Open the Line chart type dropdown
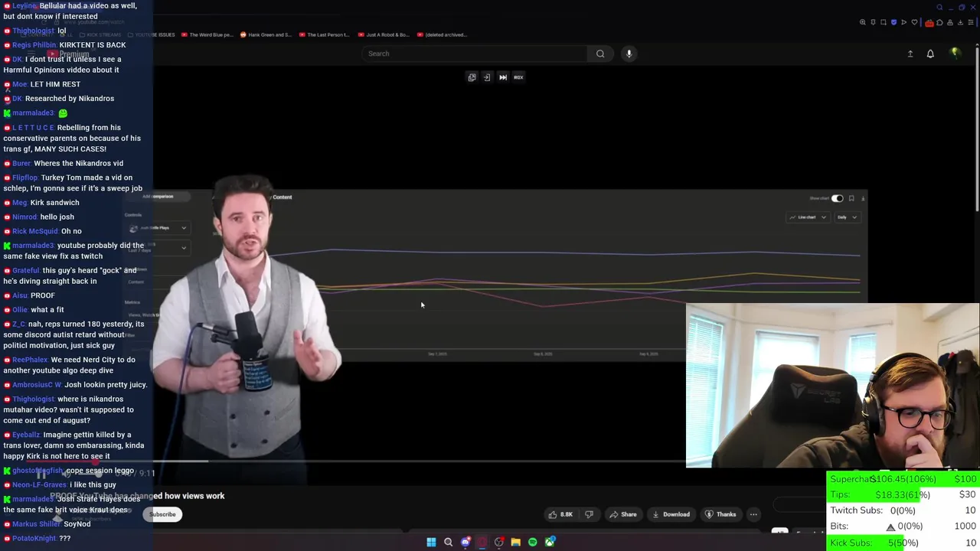This screenshot has height=551, width=980. click(808, 217)
